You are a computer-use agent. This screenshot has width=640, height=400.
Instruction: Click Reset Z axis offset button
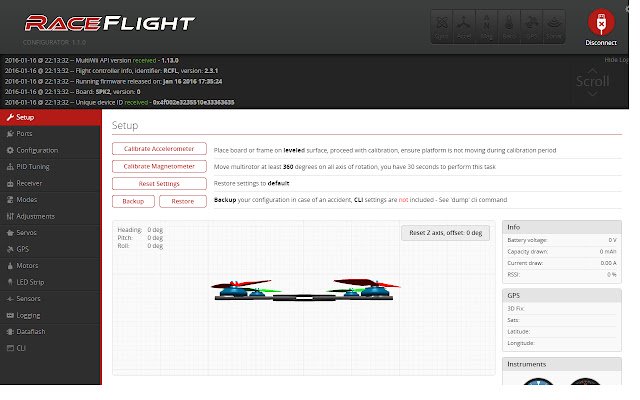tap(445, 233)
